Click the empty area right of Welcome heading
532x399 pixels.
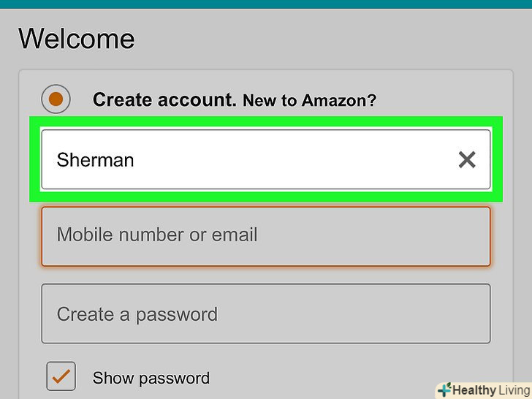point(329,38)
